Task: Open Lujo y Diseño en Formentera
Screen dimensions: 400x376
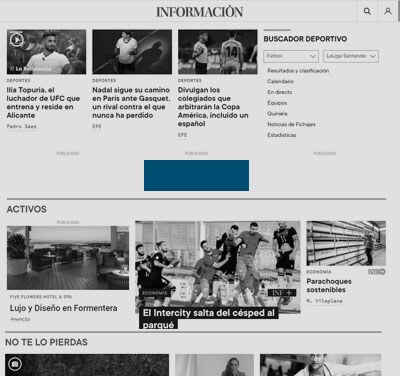Action: coord(64,308)
